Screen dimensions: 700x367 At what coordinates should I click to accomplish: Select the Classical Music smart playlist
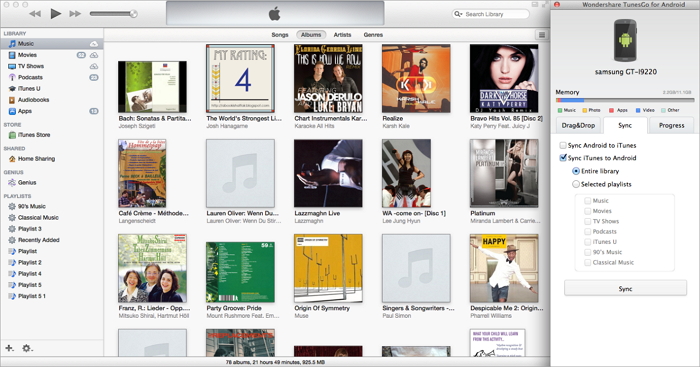pyautogui.click(x=51, y=217)
